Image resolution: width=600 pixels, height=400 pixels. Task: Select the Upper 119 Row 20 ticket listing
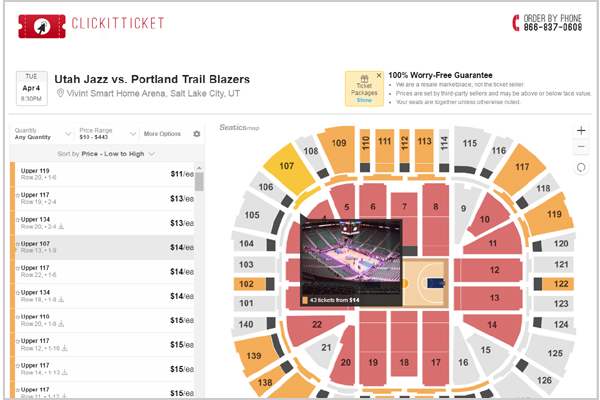coord(104,174)
